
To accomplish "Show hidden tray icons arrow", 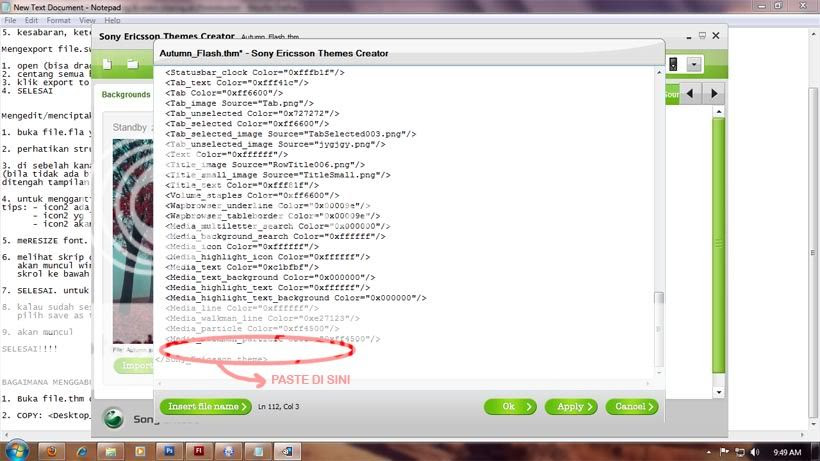I will [x=709, y=452].
